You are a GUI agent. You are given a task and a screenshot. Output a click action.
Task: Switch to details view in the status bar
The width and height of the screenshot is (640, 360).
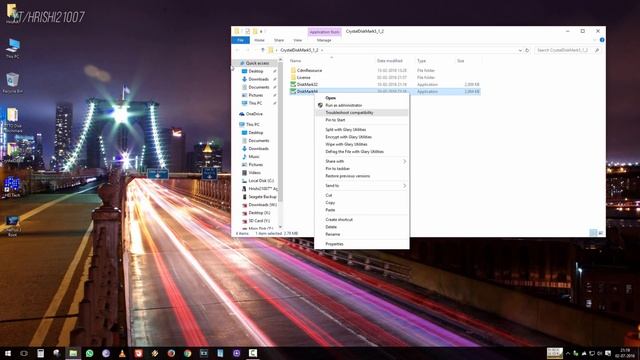(593, 233)
